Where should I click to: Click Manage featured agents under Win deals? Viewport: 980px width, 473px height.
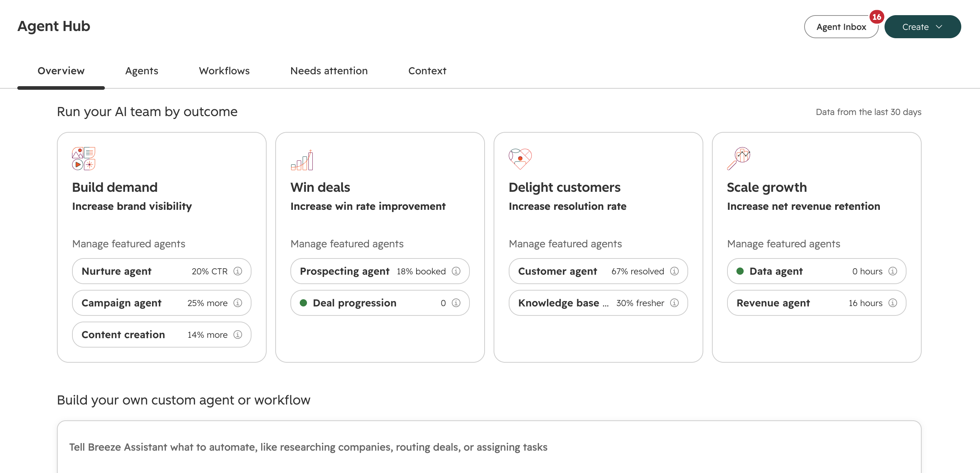click(x=347, y=244)
